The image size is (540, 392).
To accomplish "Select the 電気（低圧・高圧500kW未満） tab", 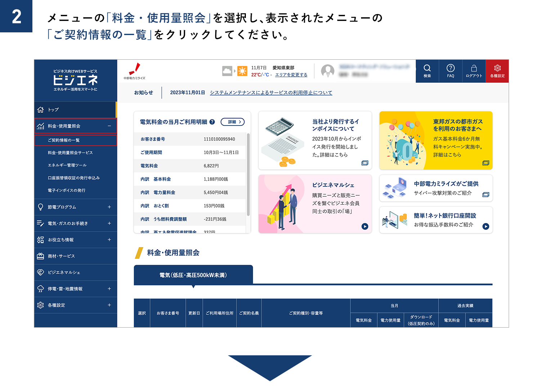I will [193, 275].
